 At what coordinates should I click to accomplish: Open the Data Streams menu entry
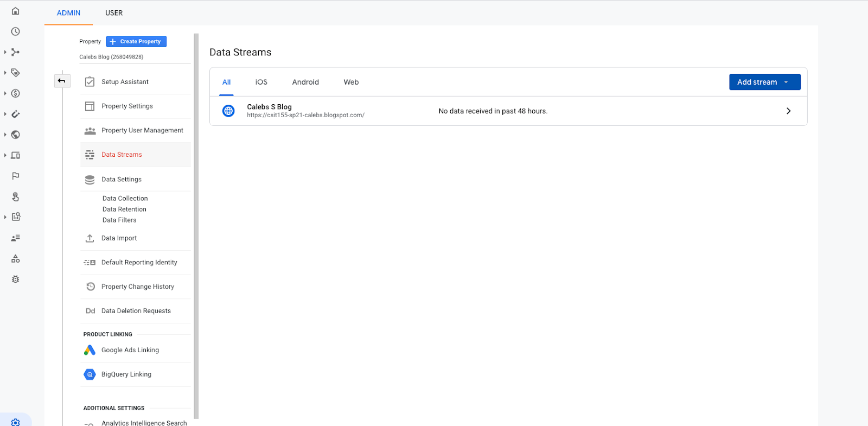(136, 155)
